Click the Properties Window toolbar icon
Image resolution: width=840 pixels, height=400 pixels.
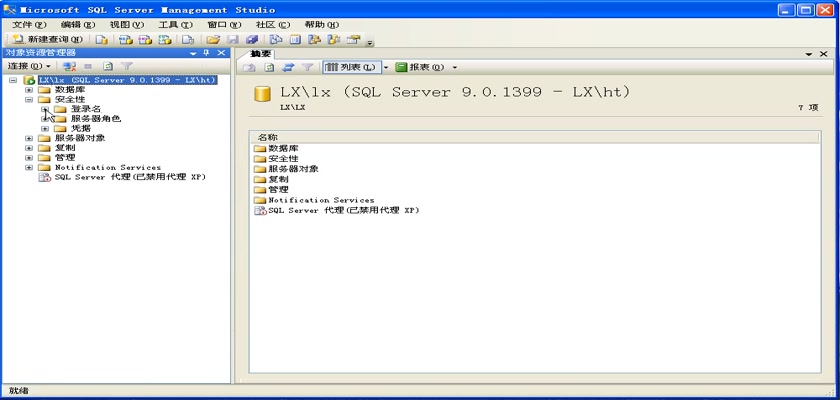353,40
